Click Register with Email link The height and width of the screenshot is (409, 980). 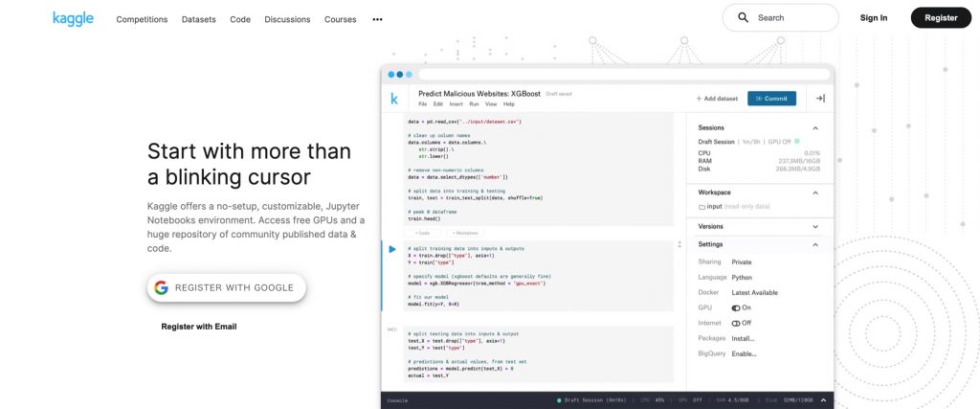point(199,327)
